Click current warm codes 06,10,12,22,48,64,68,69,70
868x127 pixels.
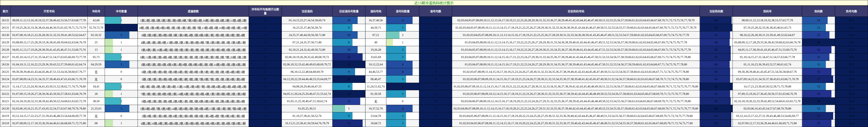pyautogui.click(x=307, y=72)
